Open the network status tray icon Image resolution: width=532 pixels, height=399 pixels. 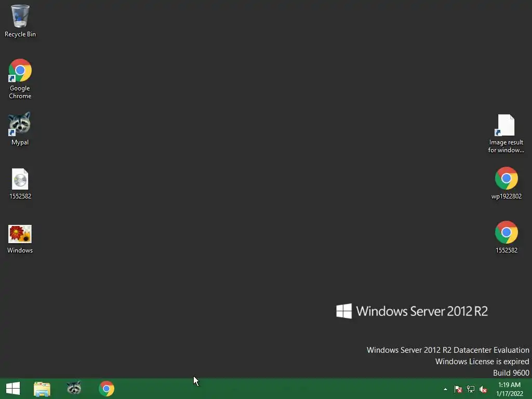471,389
